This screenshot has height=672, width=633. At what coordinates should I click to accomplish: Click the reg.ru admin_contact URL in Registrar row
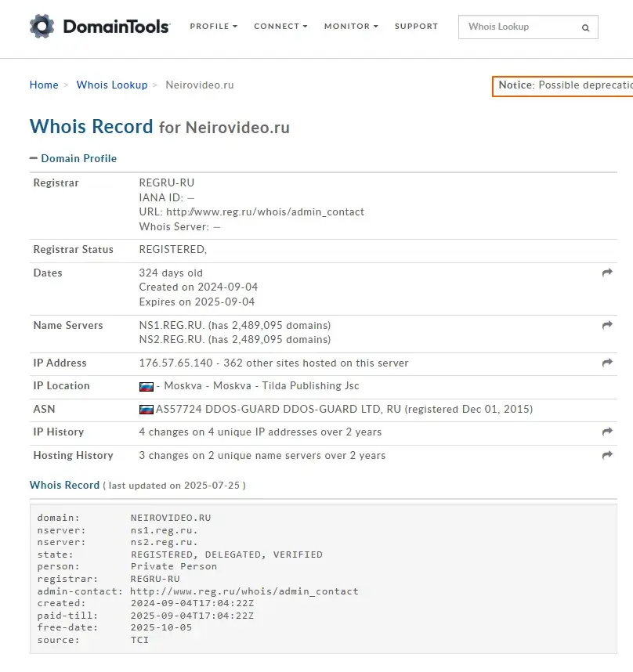(x=265, y=212)
